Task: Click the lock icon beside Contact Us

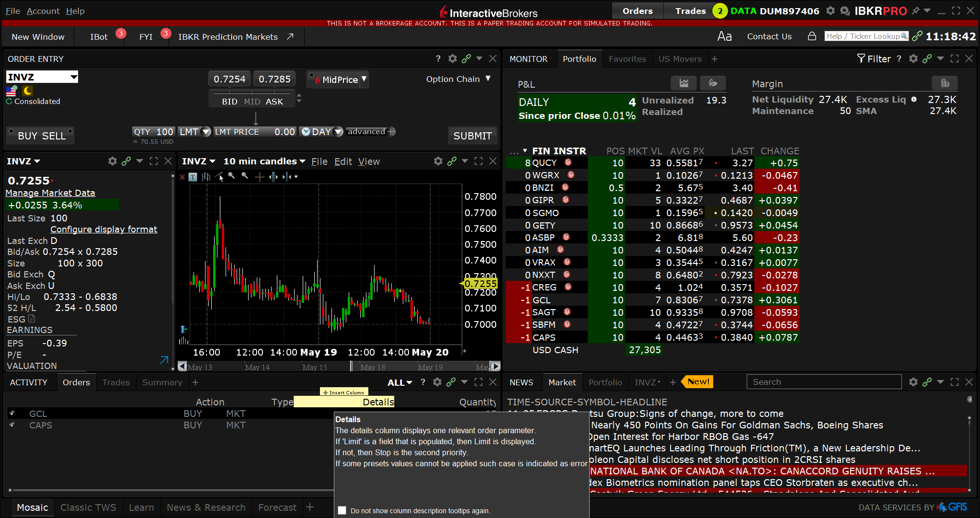Action: pos(812,36)
